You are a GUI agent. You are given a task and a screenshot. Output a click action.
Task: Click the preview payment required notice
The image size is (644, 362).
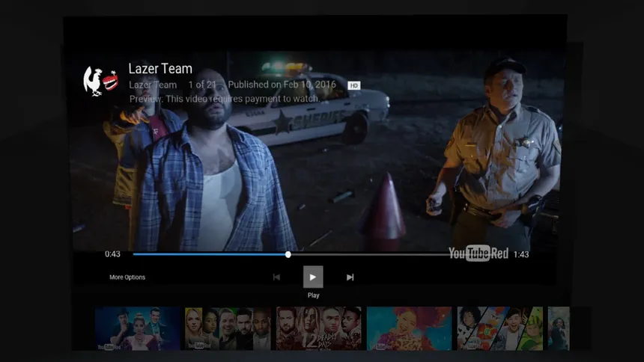(225, 99)
